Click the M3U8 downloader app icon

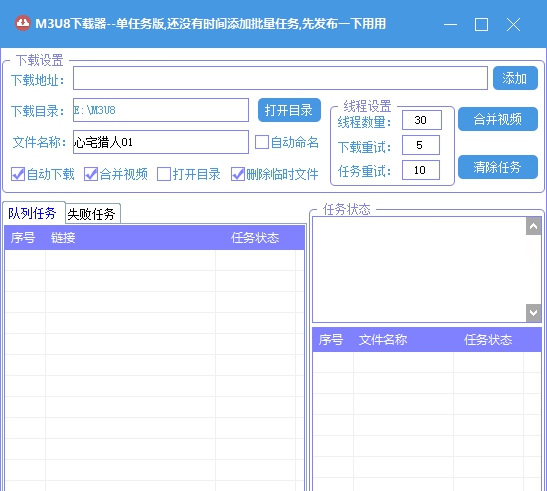tap(23, 23)
